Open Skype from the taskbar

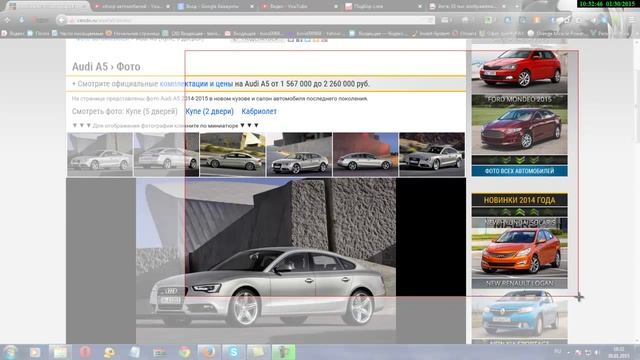[233, 352]
